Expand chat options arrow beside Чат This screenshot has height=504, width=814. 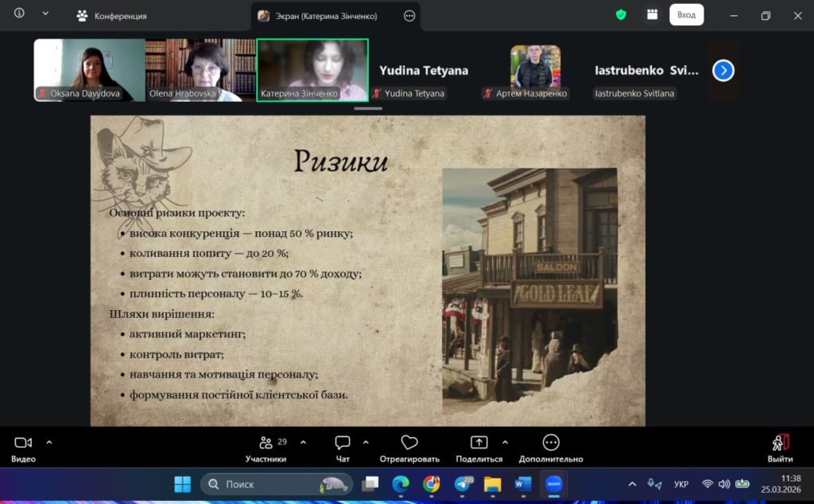tap(366, 442)
